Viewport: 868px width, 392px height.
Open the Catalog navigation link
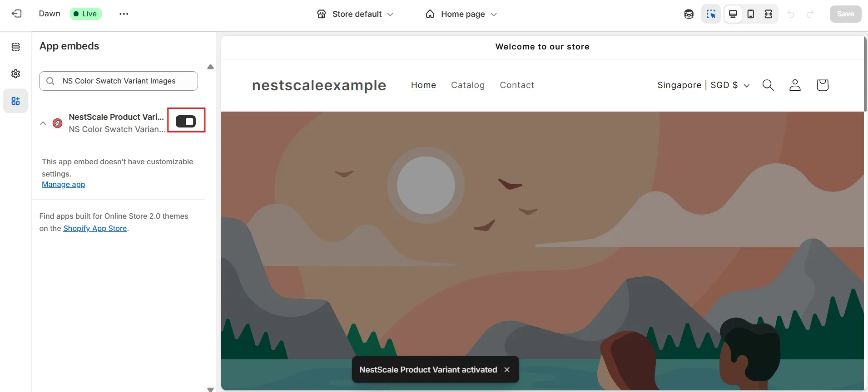(x=468, y=85)
